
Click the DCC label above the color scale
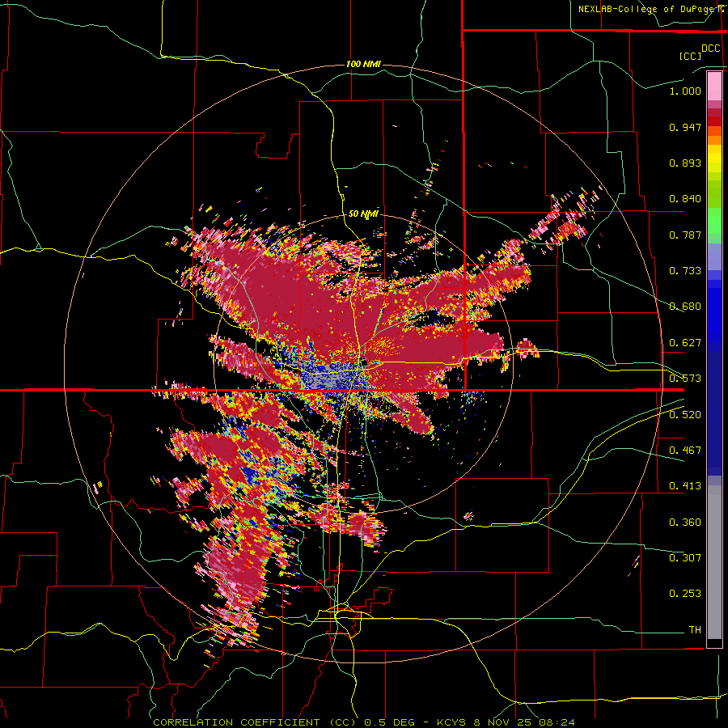click(x=710, y=49)
